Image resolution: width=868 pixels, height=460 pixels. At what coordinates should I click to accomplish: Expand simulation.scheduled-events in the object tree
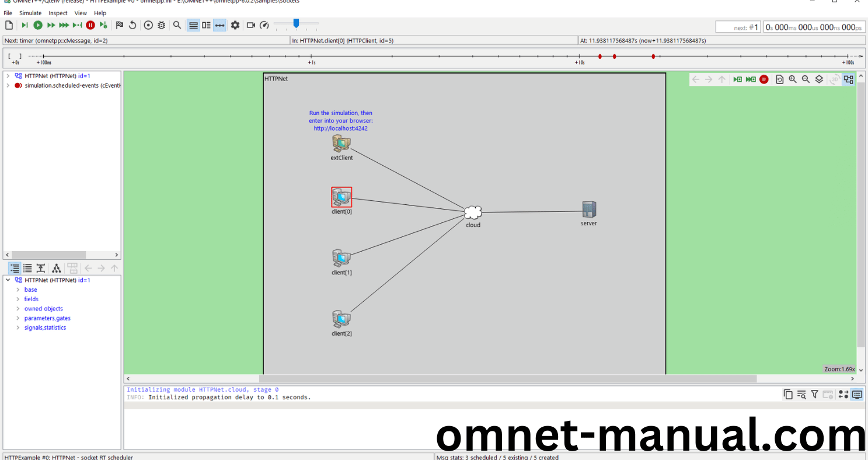pyautogui.click(x=8, y=85)
